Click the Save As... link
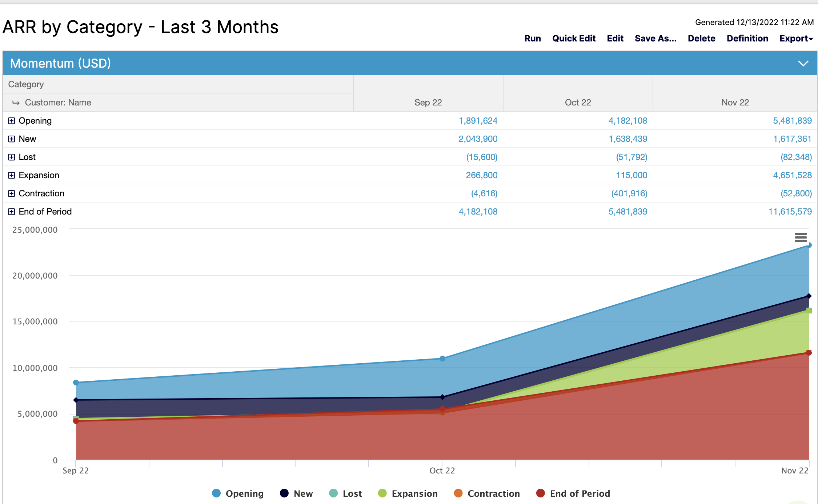 [x=655, y=39]
